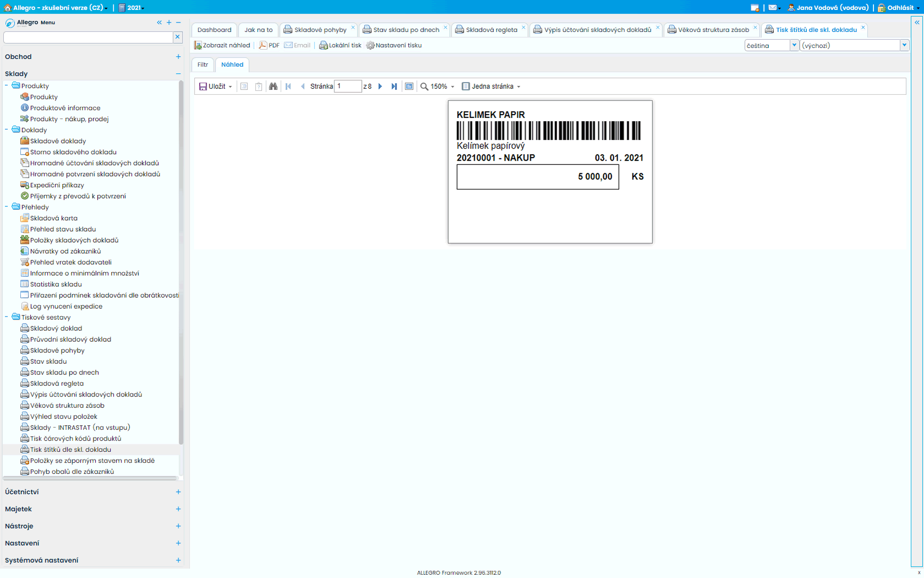Viewport: 924px width, 578px height.
Task: Expand the Účetnictví menu section
Action: (x=178, y=492)
